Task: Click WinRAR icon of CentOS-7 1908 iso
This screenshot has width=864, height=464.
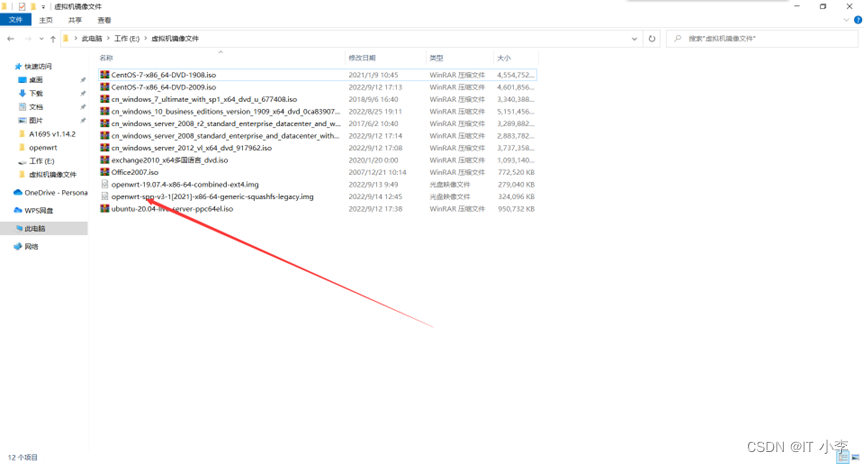Action: click(x=105, y=74)
